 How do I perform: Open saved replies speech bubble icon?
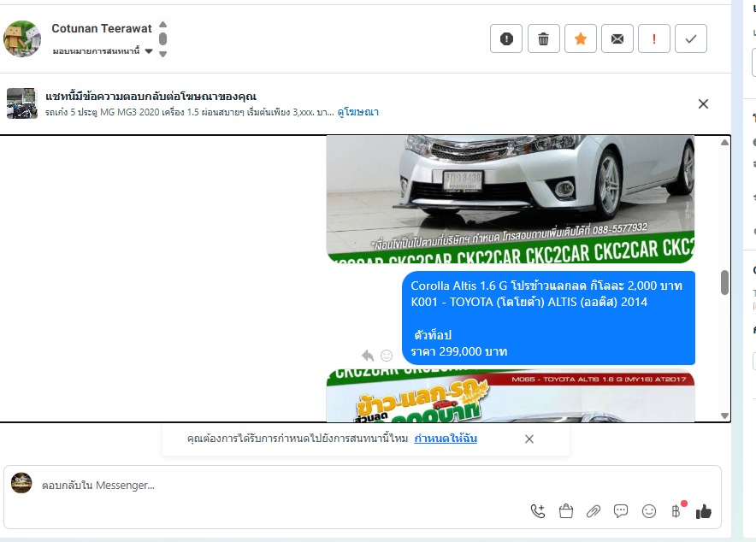(x=621, y=511)
